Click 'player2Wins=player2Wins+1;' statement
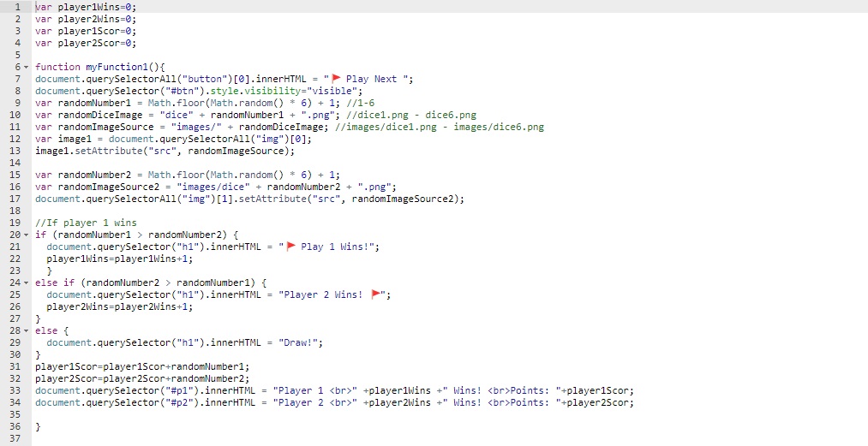868x446 pixels. tap(120, 306)
